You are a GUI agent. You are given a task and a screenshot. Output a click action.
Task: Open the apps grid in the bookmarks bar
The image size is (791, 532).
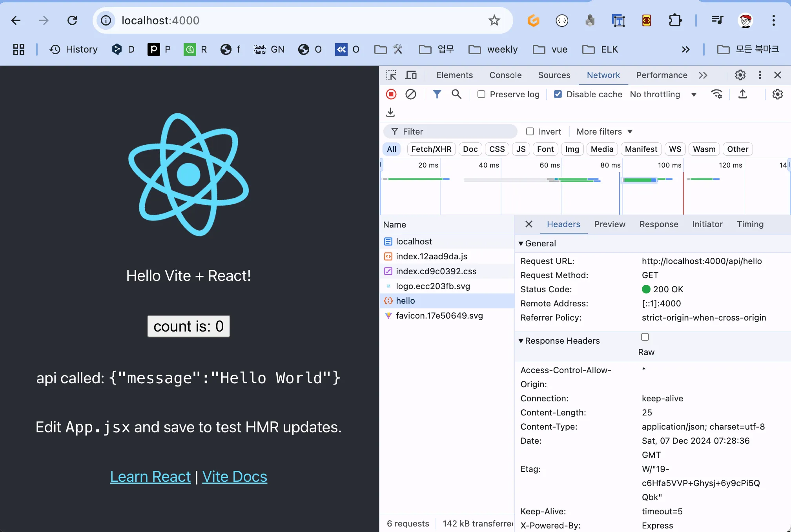18,49
